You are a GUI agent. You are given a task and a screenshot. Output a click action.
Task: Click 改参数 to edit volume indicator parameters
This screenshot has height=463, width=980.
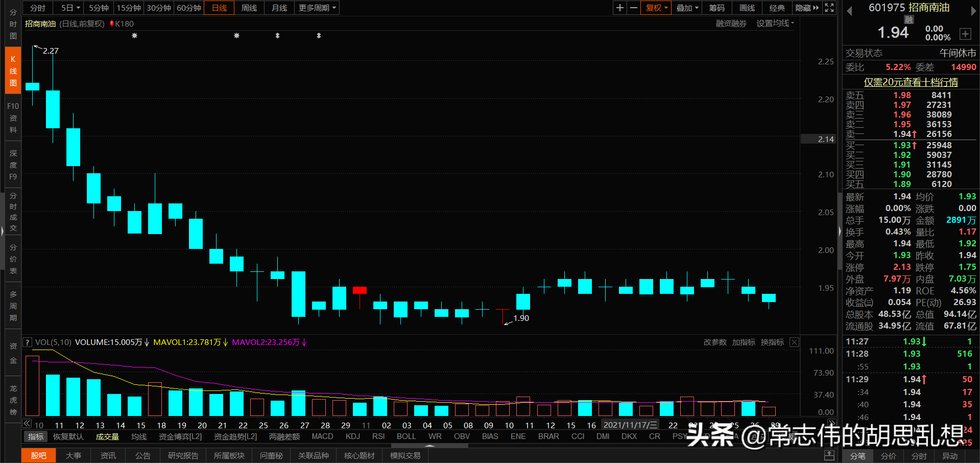point(714,342)
